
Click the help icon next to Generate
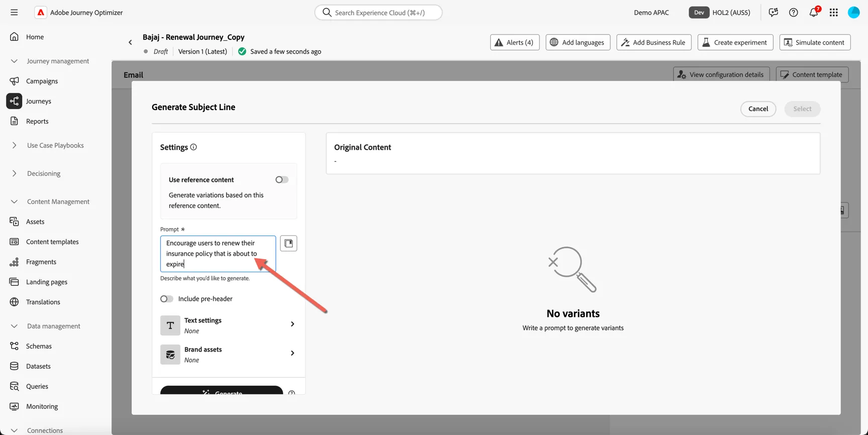[x=291, y=392]
